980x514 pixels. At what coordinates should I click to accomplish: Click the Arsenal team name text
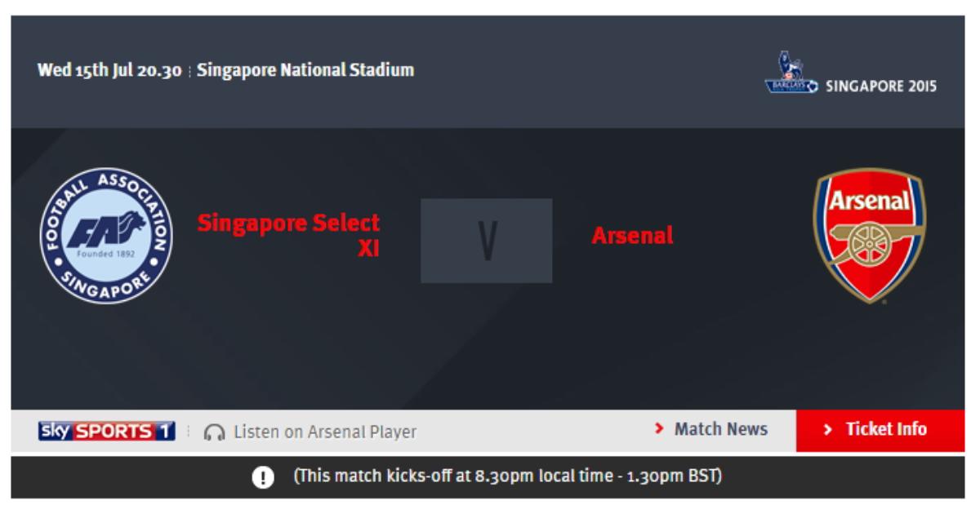[633, 236]
